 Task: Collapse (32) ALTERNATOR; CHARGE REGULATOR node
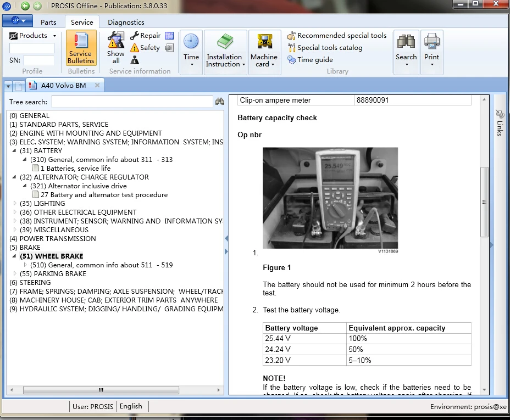tap(14, 177)
